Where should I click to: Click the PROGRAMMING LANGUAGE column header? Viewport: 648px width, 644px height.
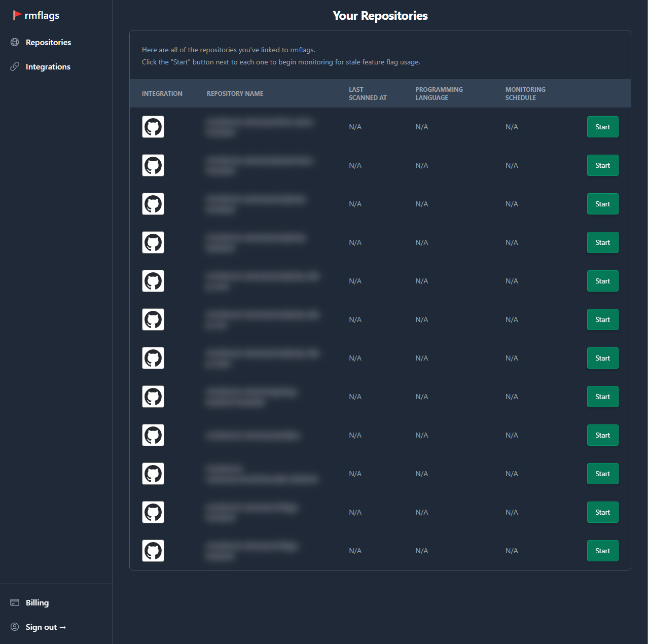(x=439, y=93)
